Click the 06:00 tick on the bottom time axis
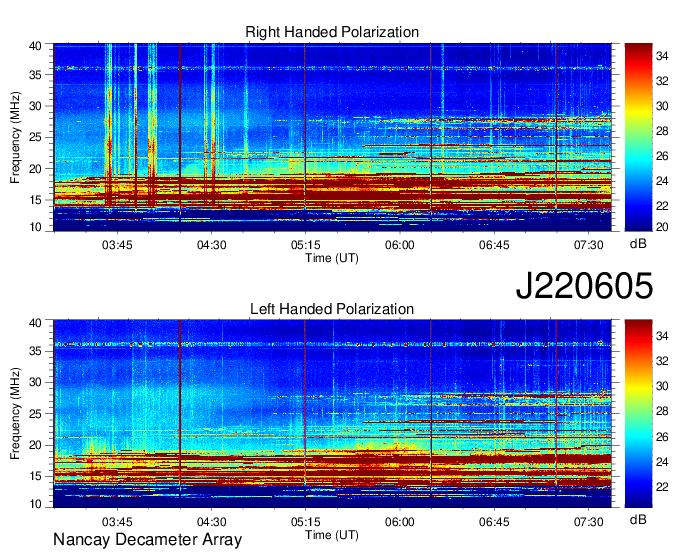Viewport: 680px width, 552px height. [x=399, y=522]
